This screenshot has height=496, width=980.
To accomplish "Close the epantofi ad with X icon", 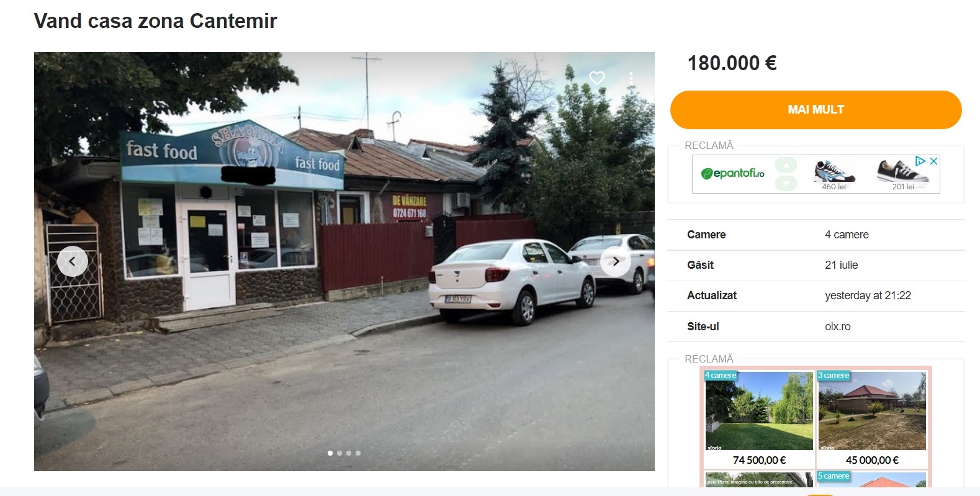I will 933,161.
